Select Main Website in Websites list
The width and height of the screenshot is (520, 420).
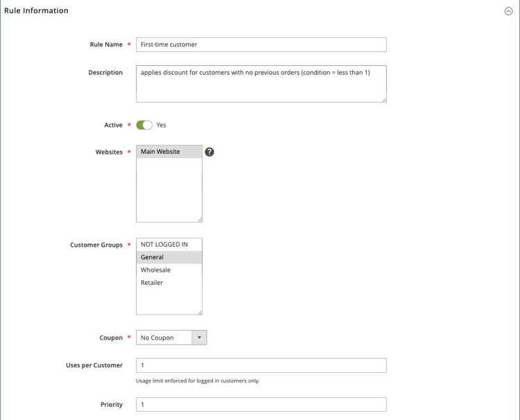coord(168,152)
